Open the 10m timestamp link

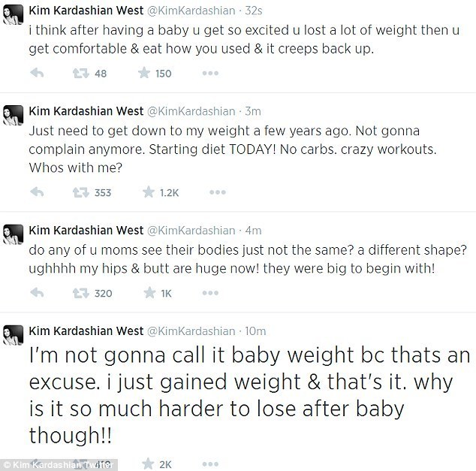[256, 331]
